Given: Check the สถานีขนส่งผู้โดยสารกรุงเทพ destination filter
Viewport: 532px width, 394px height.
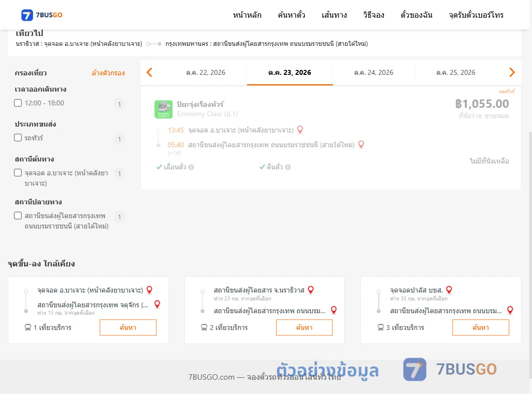Looking at the screenshot, I should click(x=18, y=216).
